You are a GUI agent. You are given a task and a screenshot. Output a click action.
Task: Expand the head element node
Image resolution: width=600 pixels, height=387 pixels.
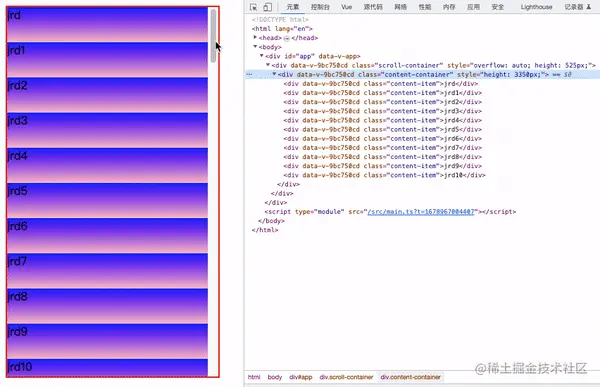click(255, 38)
